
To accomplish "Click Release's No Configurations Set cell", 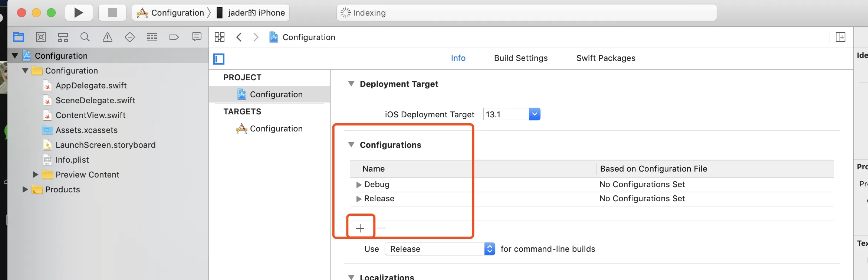I will (x=642, y=198).
